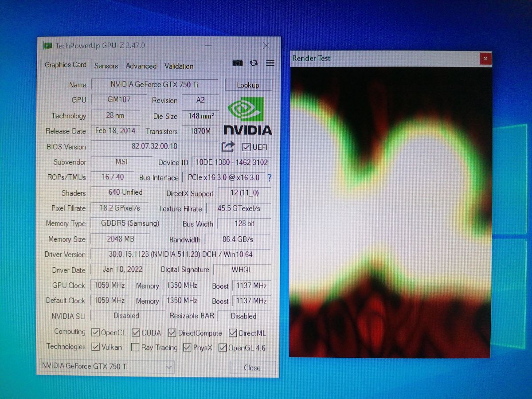Open the GPU-Z hamburger menu
The image size is (532, 399).
(x=270, y=63)
